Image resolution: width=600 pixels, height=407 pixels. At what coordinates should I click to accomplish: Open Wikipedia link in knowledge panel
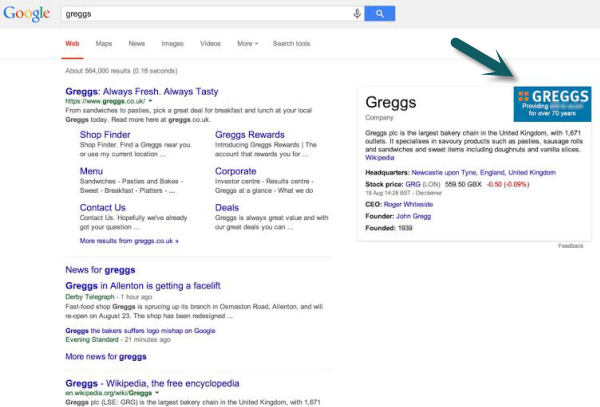coord(380,158)
